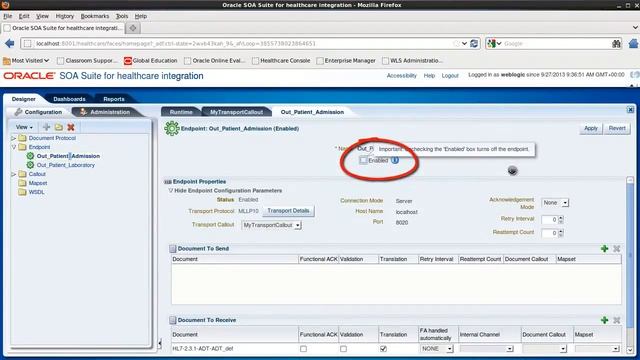Check Functional ACK for HL7-2.3.1-ADT row
This screenshot has width=640, height=360.
303,349
